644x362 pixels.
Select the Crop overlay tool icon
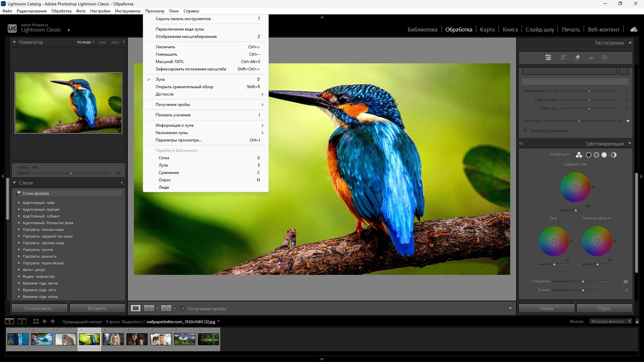(x=563, y=57)
